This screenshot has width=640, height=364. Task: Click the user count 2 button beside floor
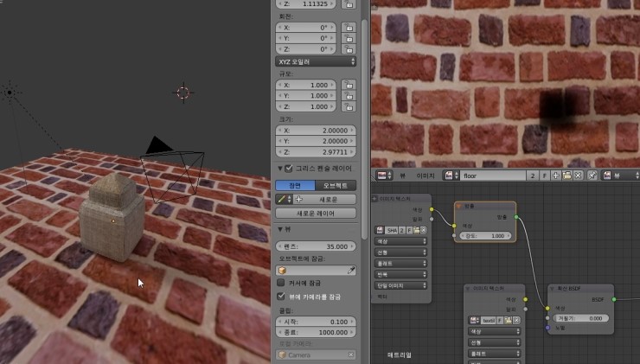pyautogui.click(x=533, y=176)
